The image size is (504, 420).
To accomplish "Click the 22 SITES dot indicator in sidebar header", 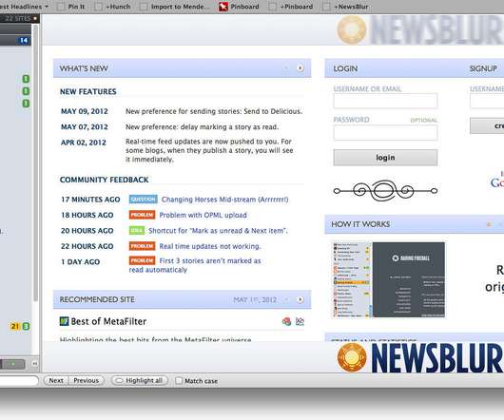I will point(35,19).
